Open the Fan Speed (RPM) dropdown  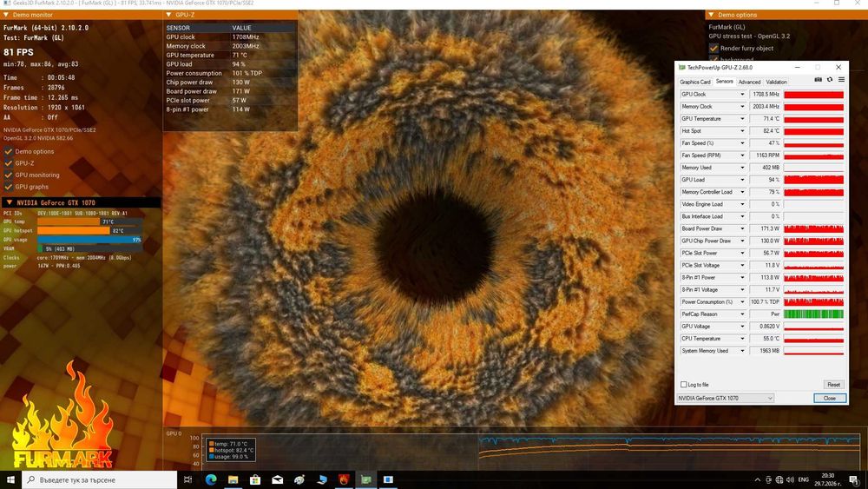point(742,155)
